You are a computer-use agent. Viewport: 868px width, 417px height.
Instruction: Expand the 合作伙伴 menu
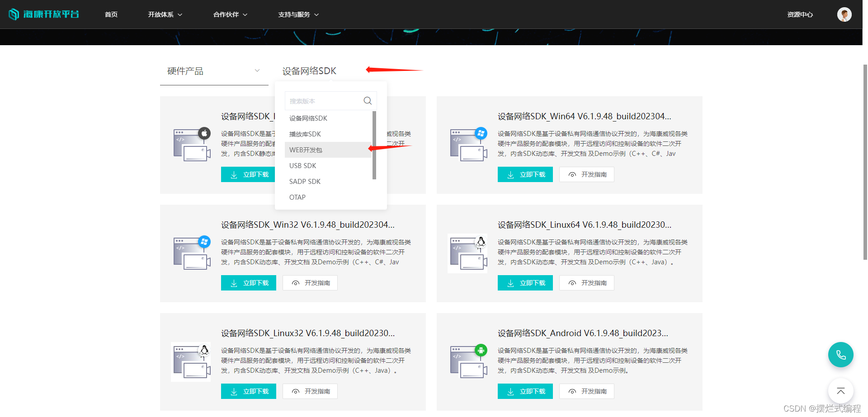230,14
